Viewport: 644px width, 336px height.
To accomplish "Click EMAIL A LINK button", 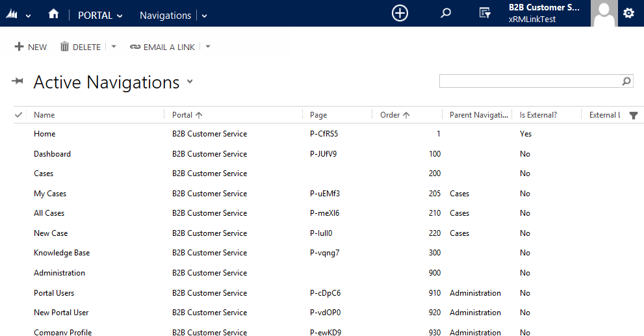I will point(162,47).
